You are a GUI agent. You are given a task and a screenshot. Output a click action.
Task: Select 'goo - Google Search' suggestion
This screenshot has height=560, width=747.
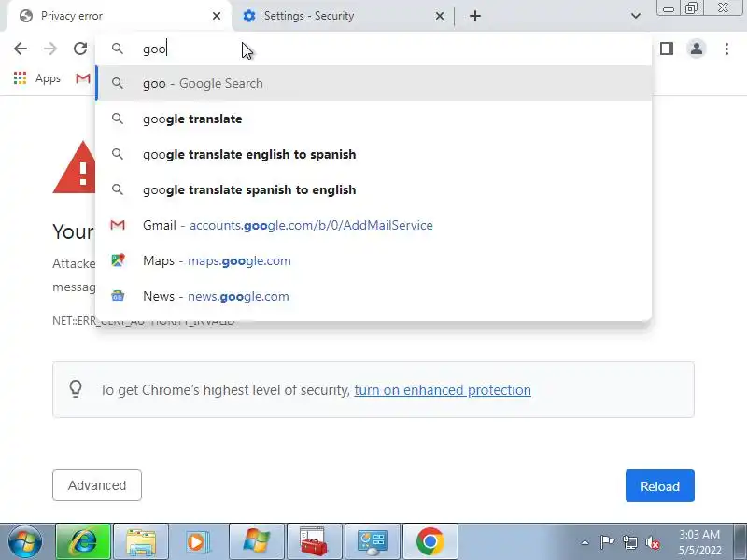373,83
